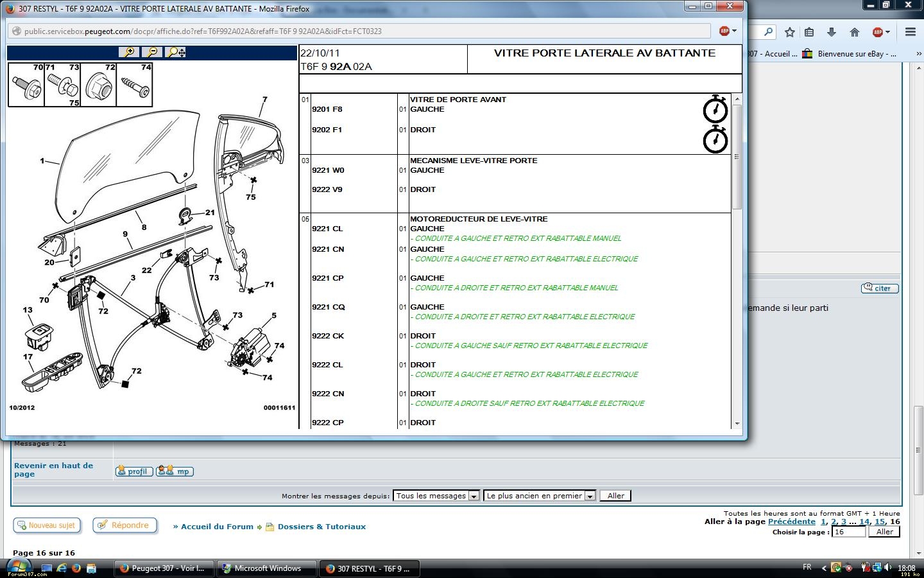Click the magnifier with move arrows icon
This screenshot has height=578, width=924.
tap(176, 52)
